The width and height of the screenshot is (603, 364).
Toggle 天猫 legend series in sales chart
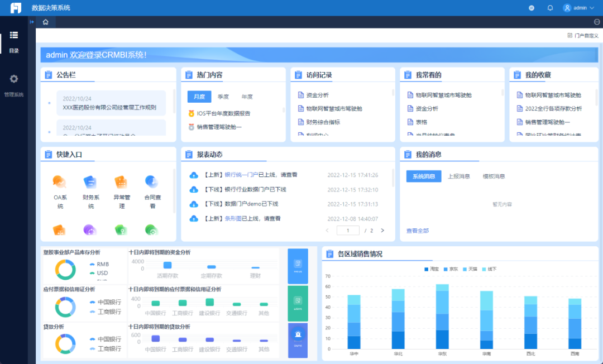(470, 269)
